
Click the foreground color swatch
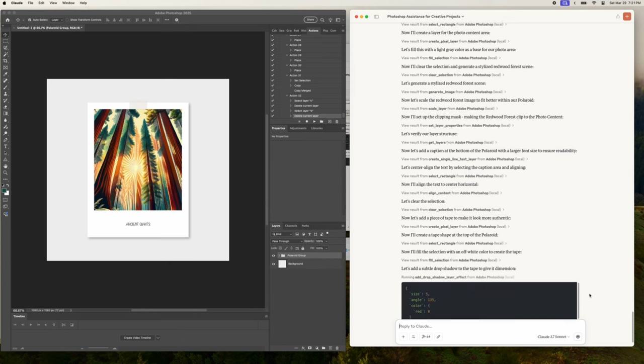(x=5, y=191)
